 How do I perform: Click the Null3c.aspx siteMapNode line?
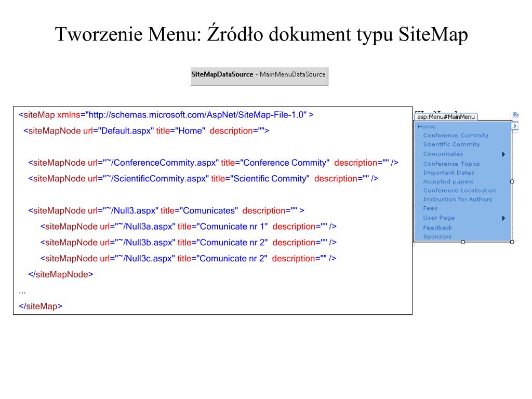tap(188, 259)
